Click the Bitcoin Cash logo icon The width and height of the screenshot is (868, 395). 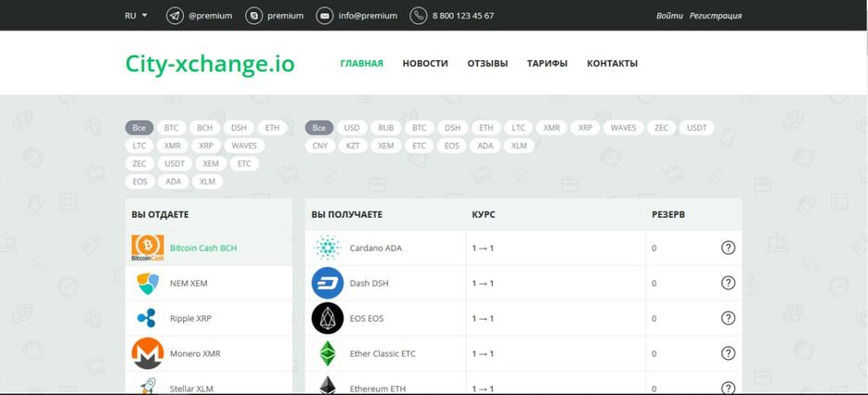coord(148,248)
